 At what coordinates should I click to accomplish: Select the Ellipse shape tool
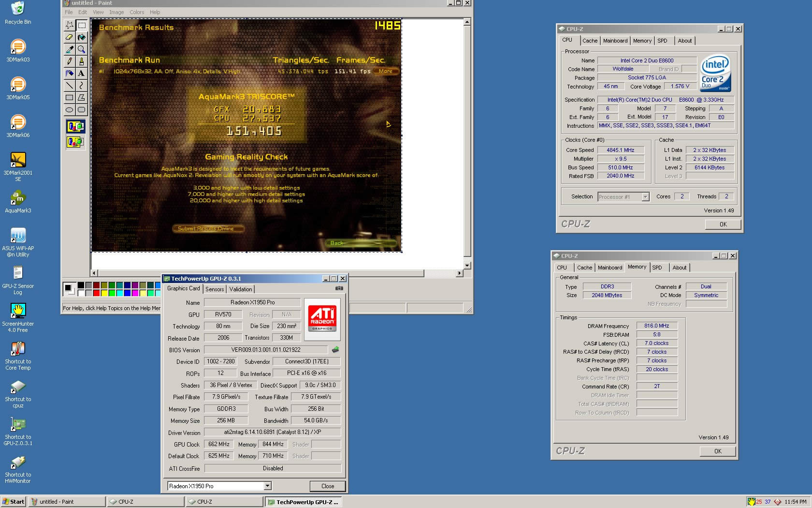tap(70, 110)
